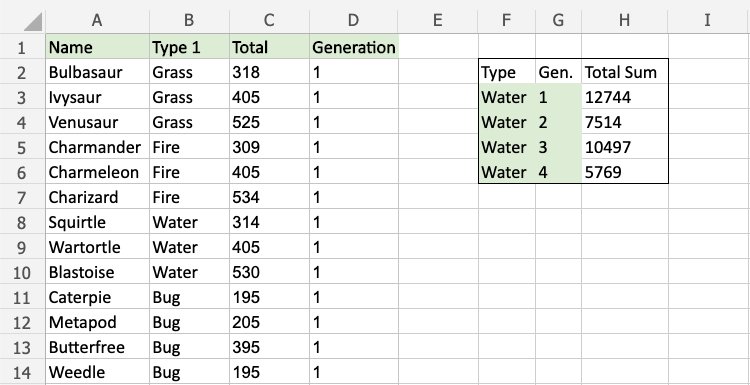Select the cell containing Bulbasaur
The image size is (750, 385).
[x=97, y=72]
